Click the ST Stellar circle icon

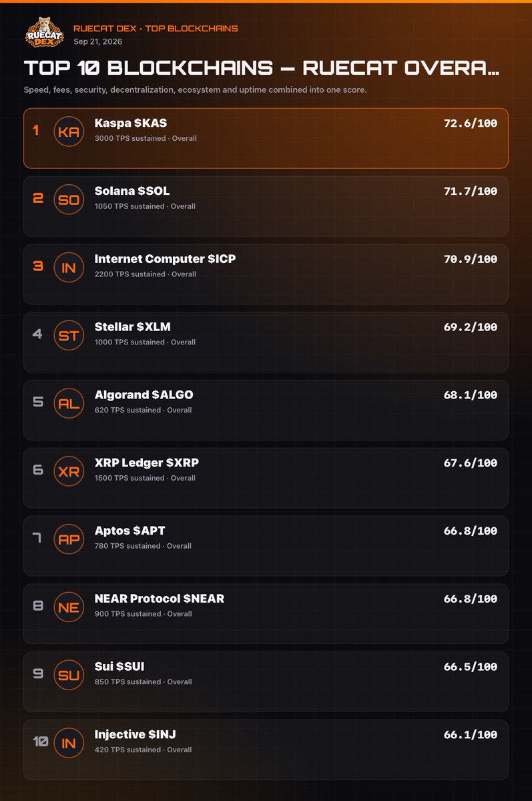click(x=69, y=336)
